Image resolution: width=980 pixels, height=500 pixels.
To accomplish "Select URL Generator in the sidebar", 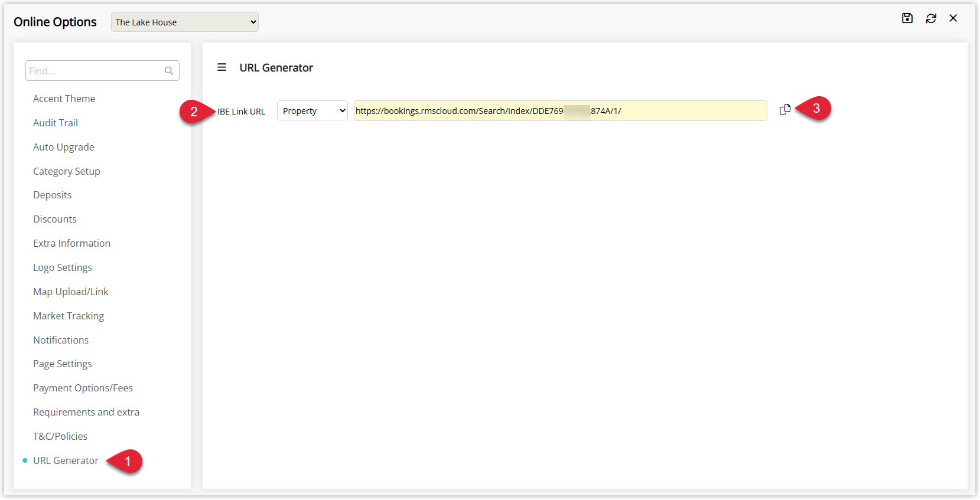I will click(66, 460).
